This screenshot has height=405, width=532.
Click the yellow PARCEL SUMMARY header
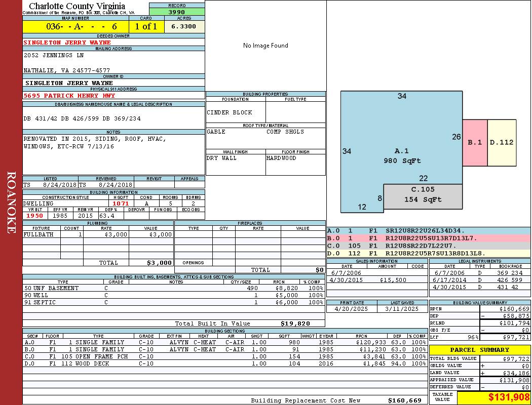(480, 350)
